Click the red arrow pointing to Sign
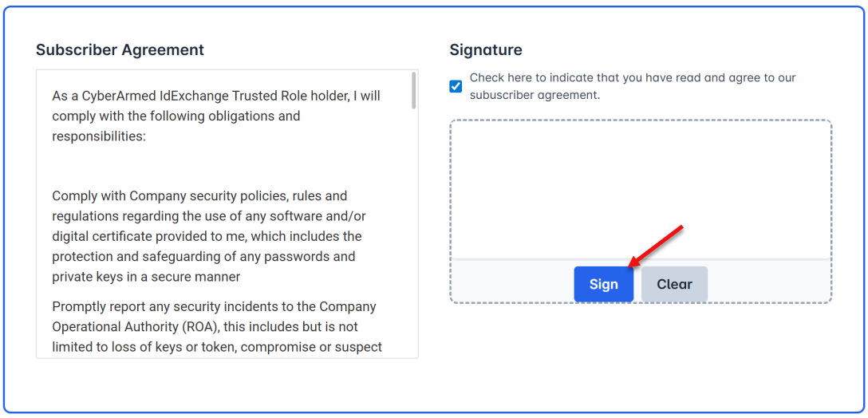Viewport: 868px width, 418px height. (x=657, y=246)
